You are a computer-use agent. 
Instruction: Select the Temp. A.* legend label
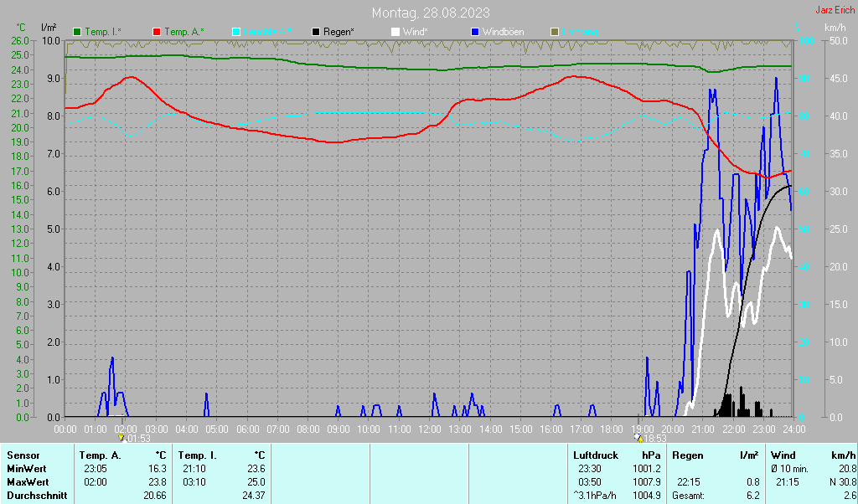point(183,32)
